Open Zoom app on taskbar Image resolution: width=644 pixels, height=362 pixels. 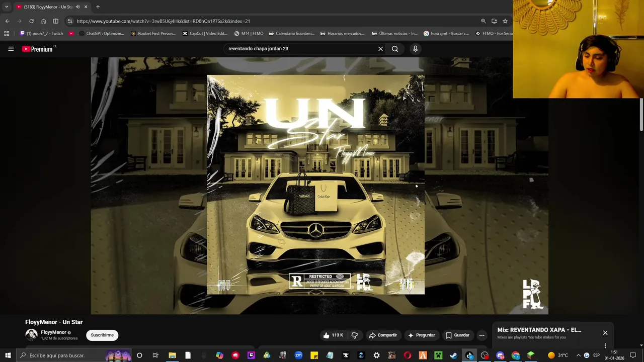click(298, 355)
